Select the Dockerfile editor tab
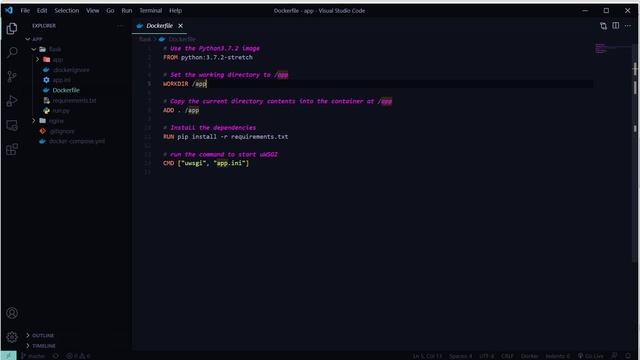The width and height of the screenshot is (640, 360). 159,26
